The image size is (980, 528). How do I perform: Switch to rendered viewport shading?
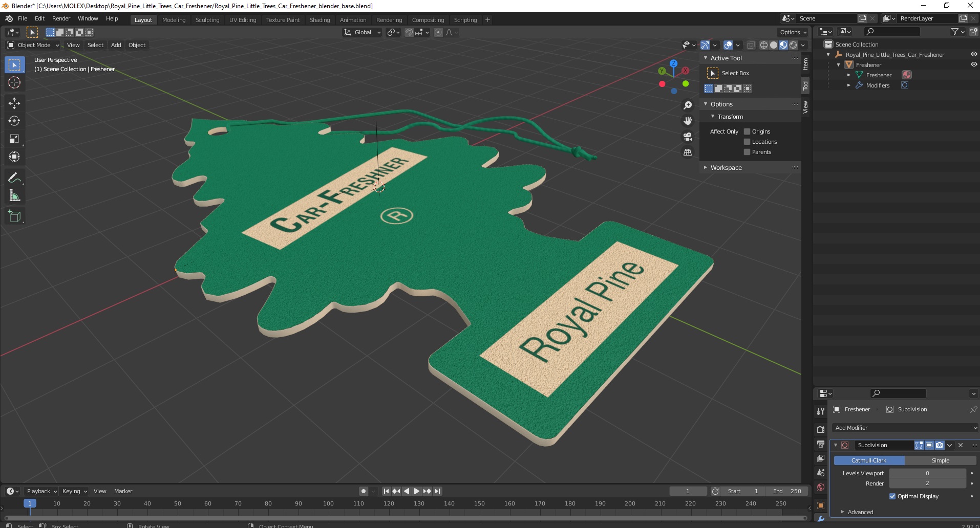point(793,45)
